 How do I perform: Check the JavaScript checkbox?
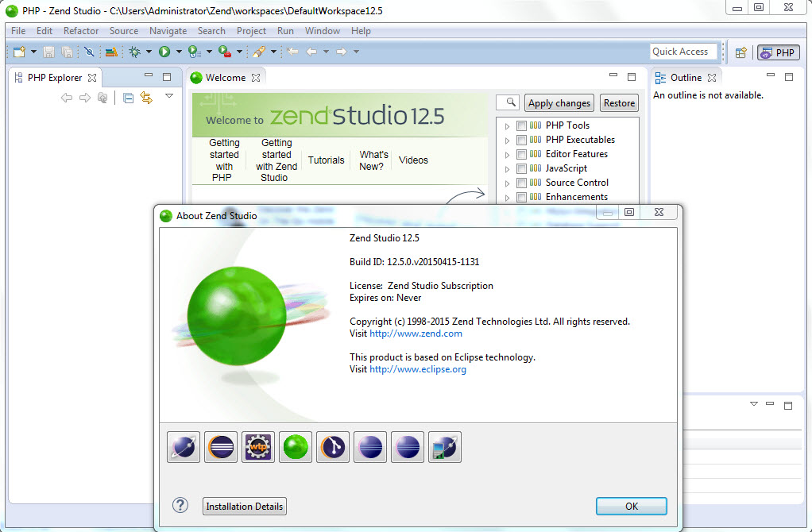tap(521, 168)
